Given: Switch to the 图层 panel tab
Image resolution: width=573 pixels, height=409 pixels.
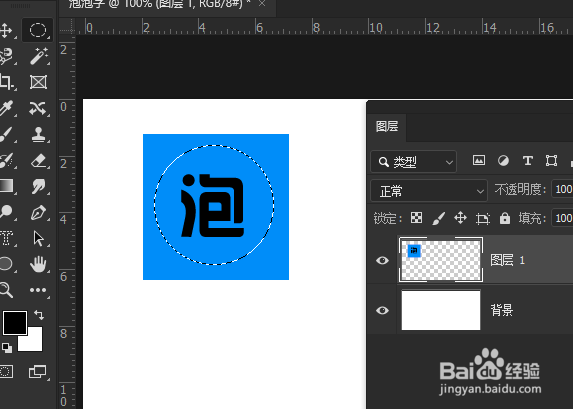Looking at the screenshot, I should tap(387, 127).
